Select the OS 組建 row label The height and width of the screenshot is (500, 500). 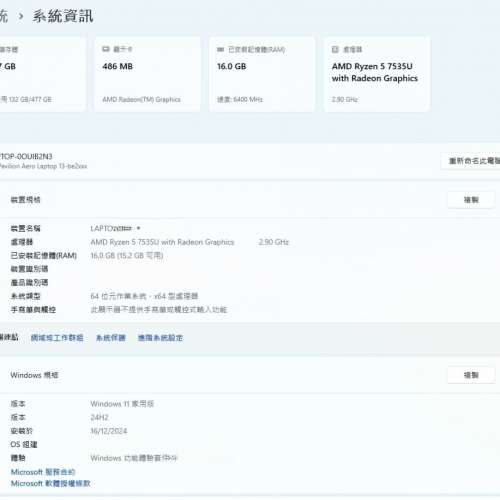(24, 444)
